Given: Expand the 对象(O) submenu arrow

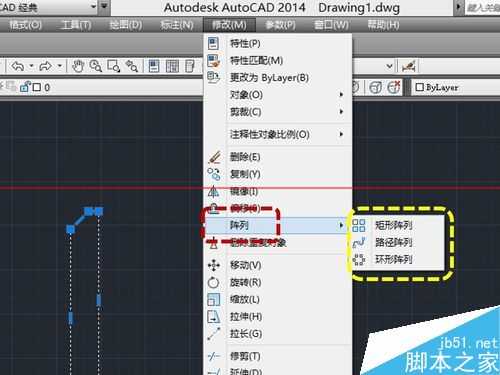Looking at the screenshot, I should click(341, 95).
